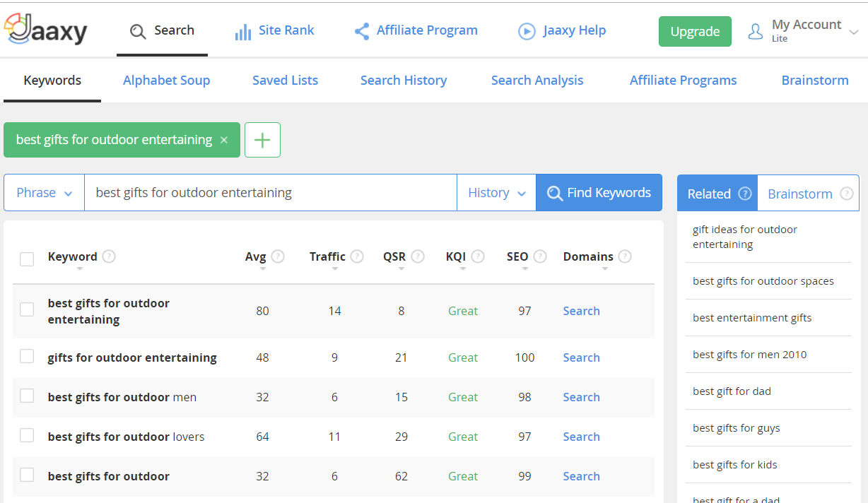Check the 'best gifts for outdoor men' row
The width and height of the screenshot is (868, 503).
27,396
